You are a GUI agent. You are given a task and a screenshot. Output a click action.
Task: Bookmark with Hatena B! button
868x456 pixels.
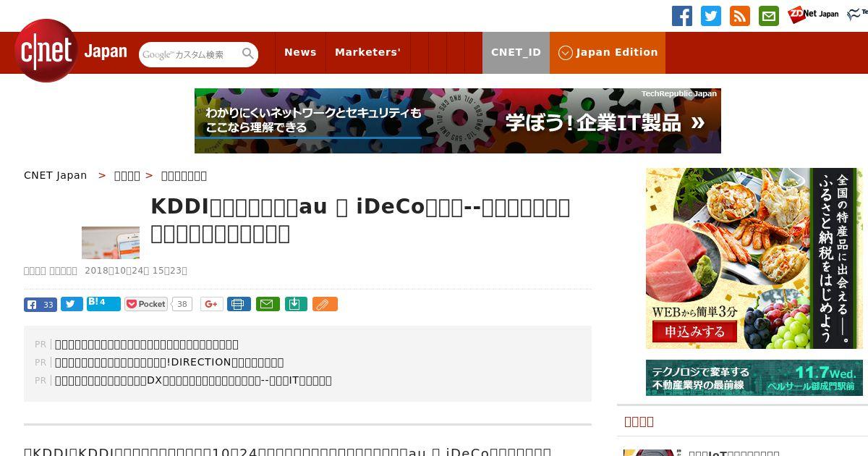(103, 304)
